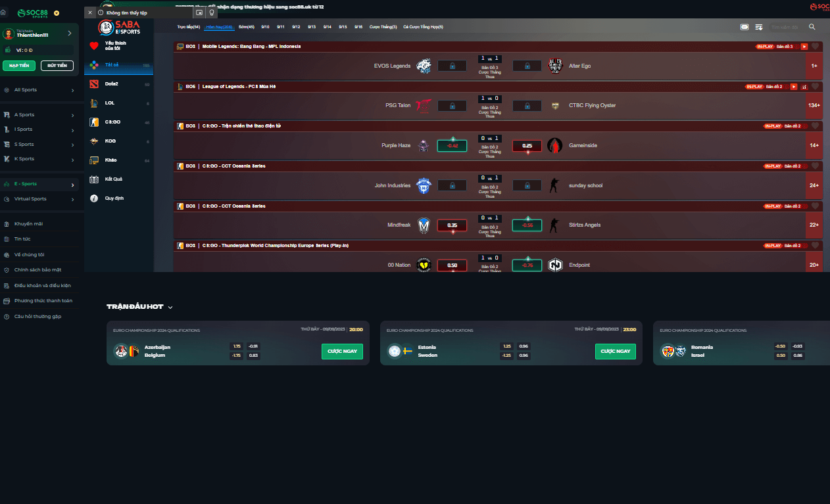Favorite the EVOS Legends vs Alter Ego match
The image size is (830, 504).
(815, 47)
